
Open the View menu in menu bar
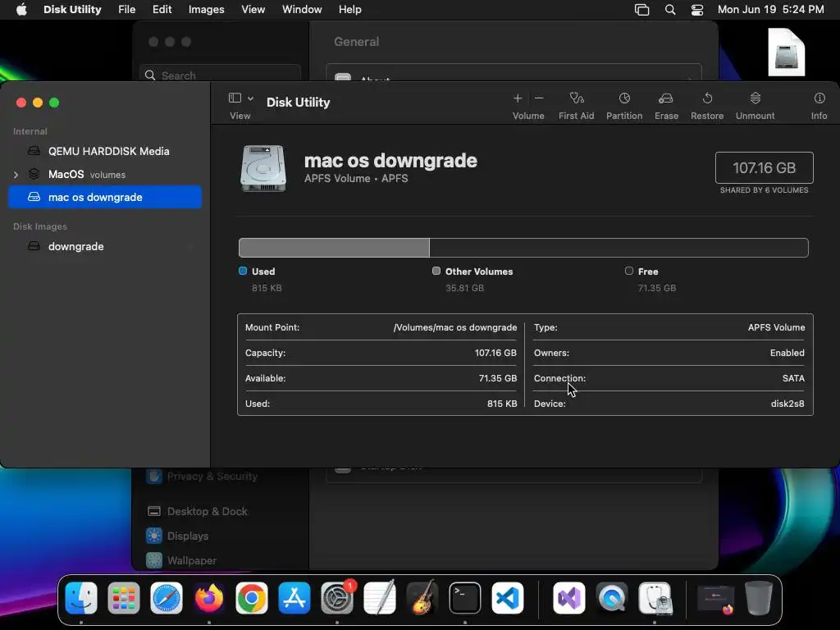(253, 10)
